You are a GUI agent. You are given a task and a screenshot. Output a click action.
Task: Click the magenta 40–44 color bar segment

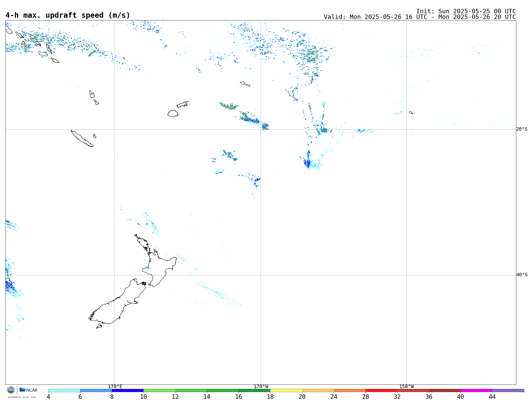point(476,391)
